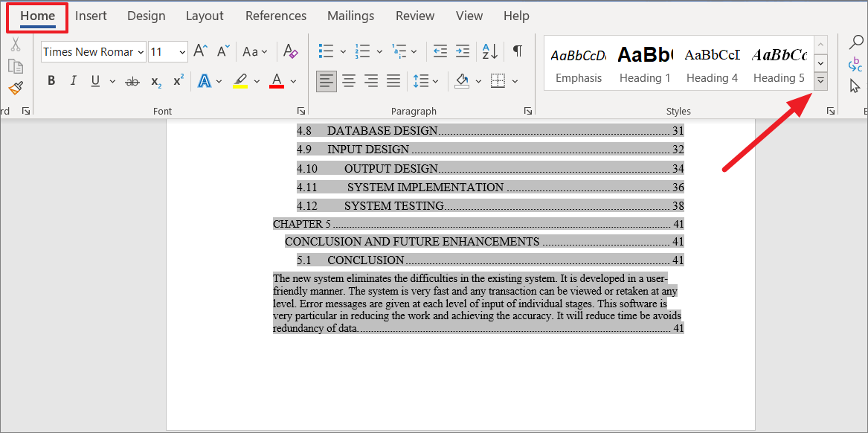The width and height of the screenshot is (868, 433).
Task: Clear all formatting from selection
Action: point(290,51)
